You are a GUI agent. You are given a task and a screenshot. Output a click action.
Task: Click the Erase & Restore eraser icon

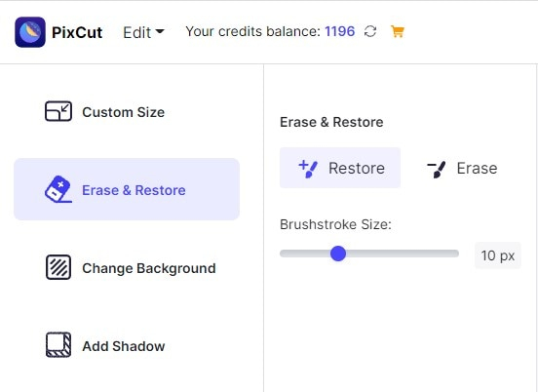tap(58, 189)
